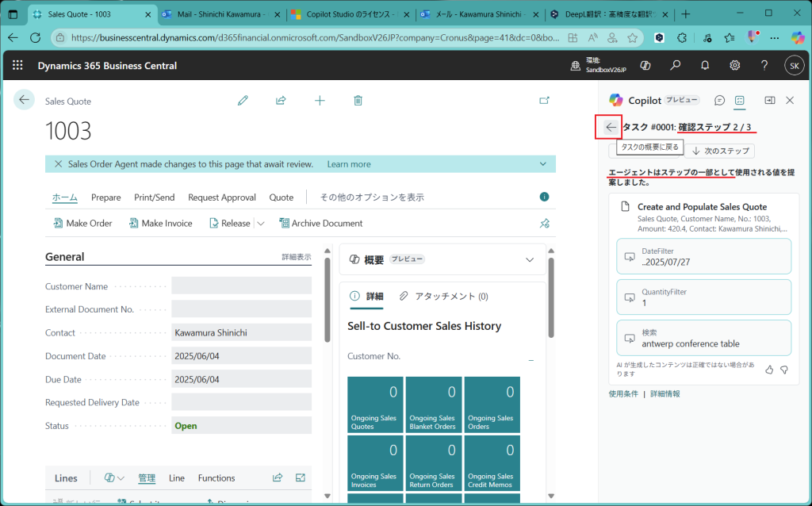Image resolution: width=812 pixels, height=506 pixels.
Task: Click the Copilot pane dock icon
Action: [x=770, y=101]
